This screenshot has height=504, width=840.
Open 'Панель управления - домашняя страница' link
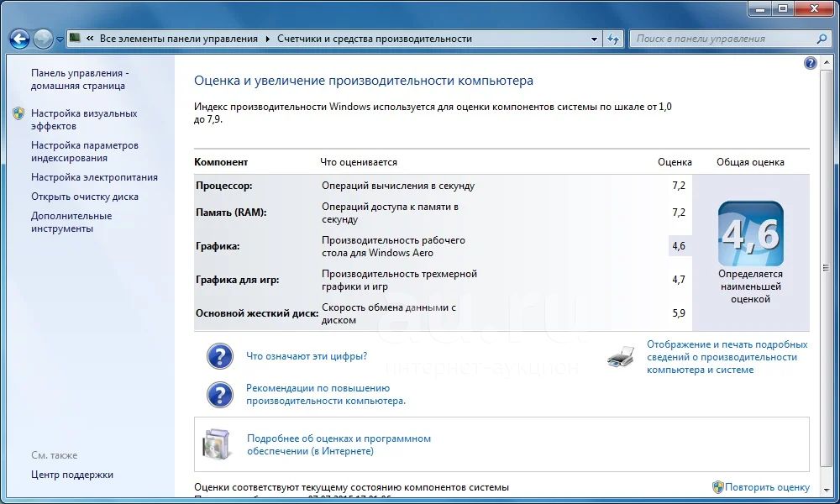pyautogui.click(x=79, y=79)
